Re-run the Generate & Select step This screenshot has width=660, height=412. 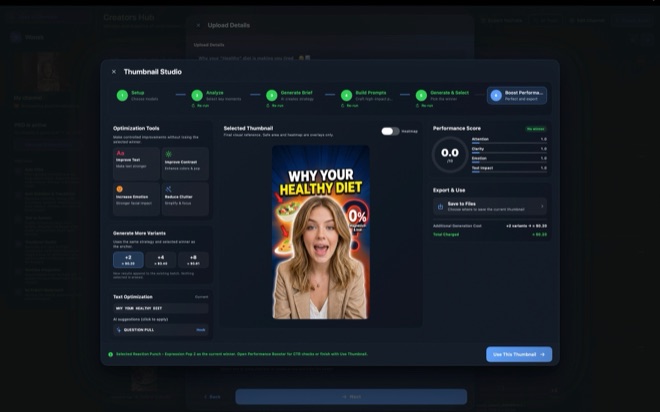(x=425, y=106)
